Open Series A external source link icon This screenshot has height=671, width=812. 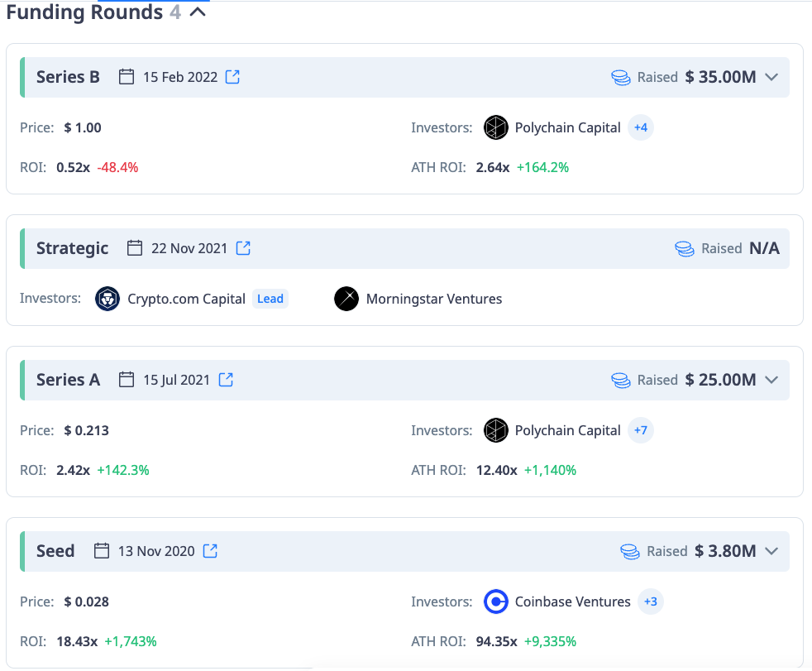pos(226,380)
